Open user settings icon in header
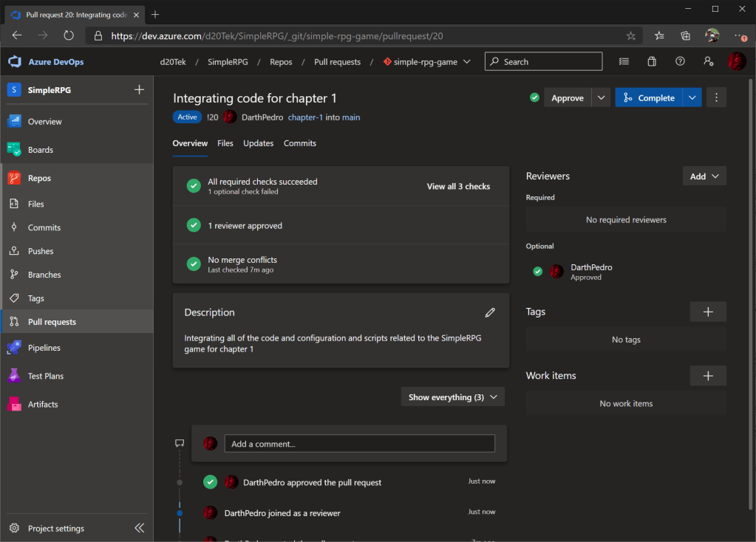 tap(709, 62)
